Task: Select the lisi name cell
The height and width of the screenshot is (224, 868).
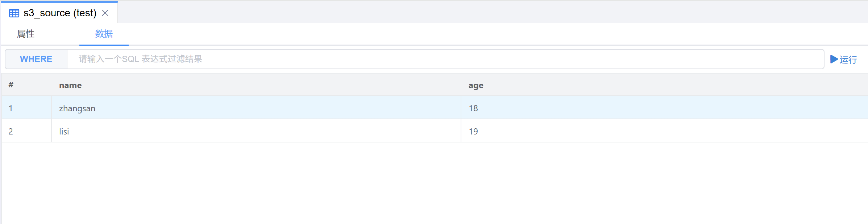Action: click(64, 131)
